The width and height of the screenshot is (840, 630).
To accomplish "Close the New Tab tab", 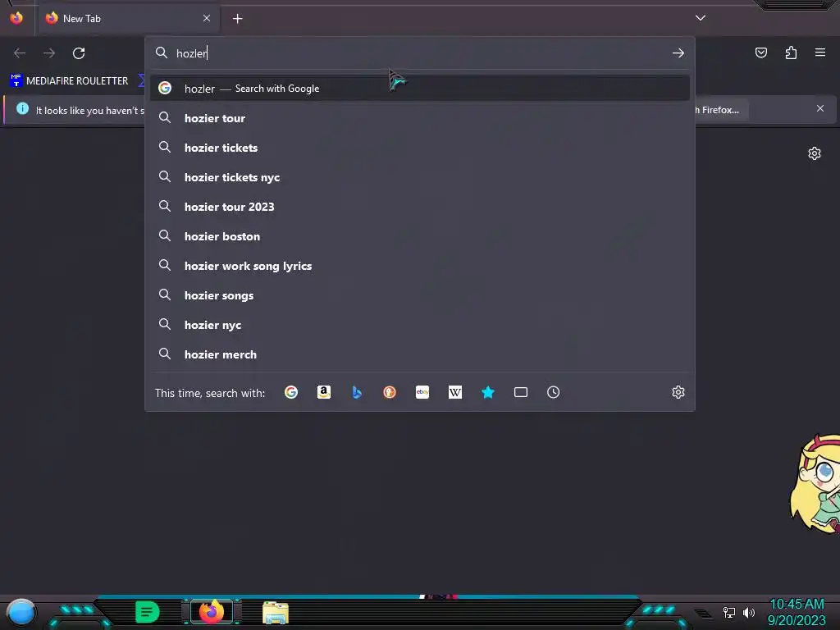I will pos(207,18).
